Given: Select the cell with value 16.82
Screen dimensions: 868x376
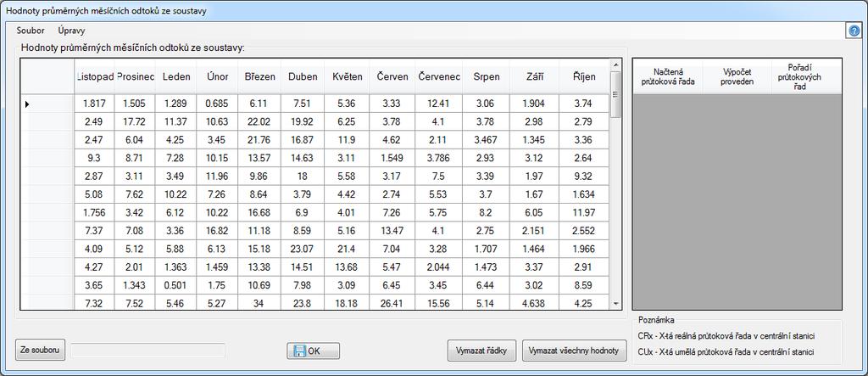Looking at the screenshot, I should (217, 231).
